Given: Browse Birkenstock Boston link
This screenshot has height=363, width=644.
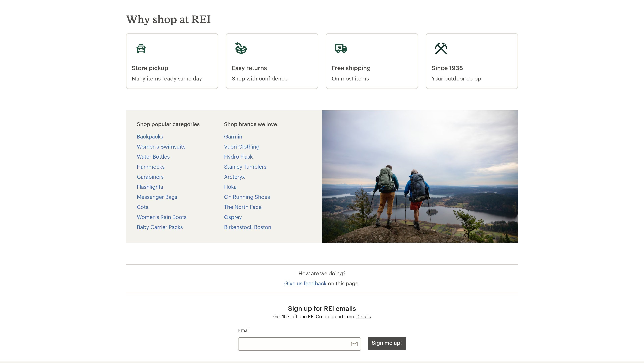Looking at the screenshot, I should pos(248,227).
